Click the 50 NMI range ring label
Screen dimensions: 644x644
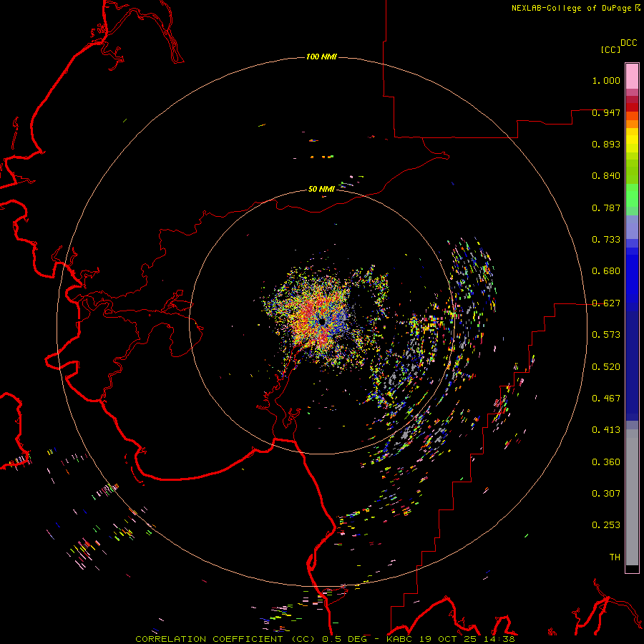pos(321,189)
